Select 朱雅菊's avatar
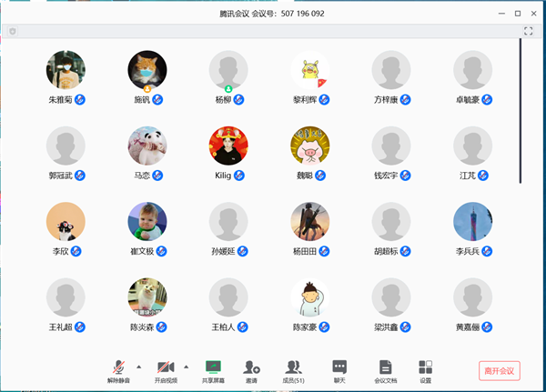The image size is (546, 392). coord(66,70)
